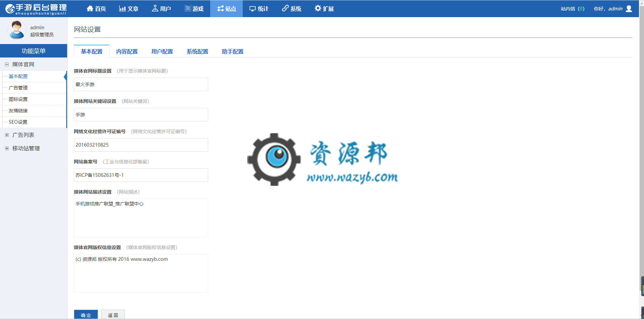Viewport: 644px width, 319px height.
Task: Click the 功能菜单 sidebar header
Action: coord(34,51)
